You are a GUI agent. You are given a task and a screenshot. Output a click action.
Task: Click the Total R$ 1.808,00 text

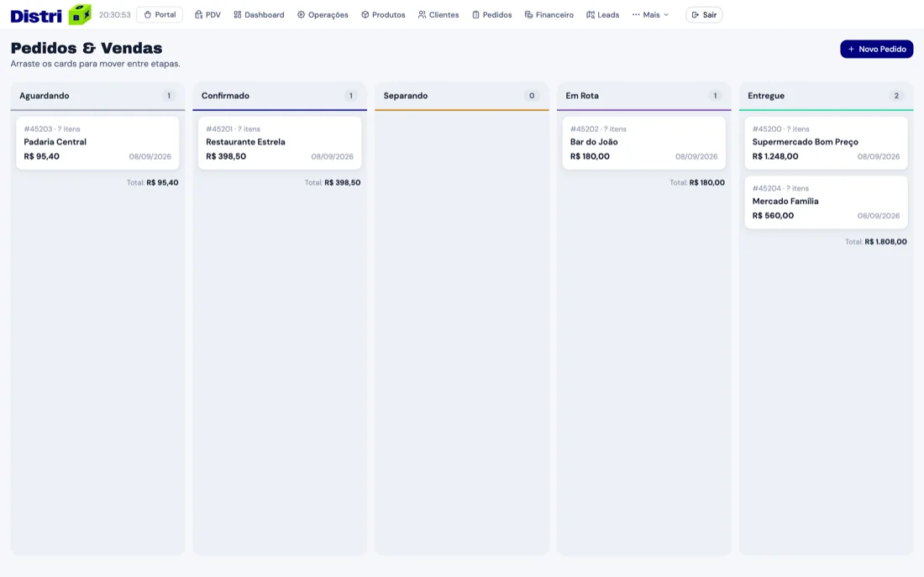click(875, 242)
